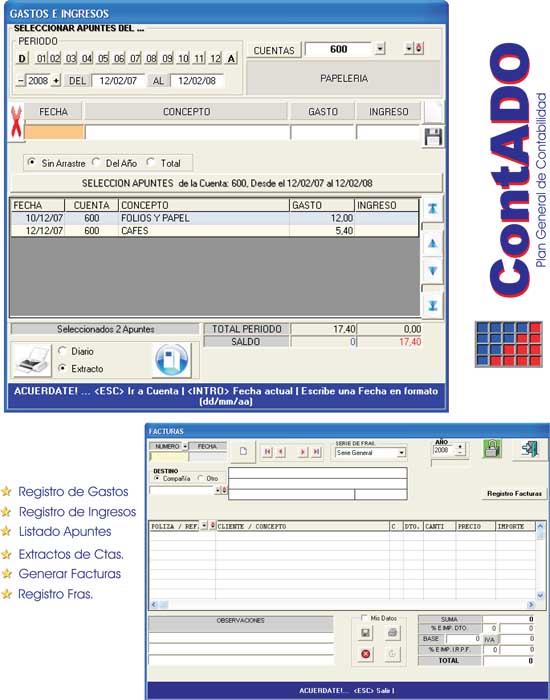Open the NUMERO dropdown arrow in Facturas
The image size is (550, 700).
click(185, 446)
